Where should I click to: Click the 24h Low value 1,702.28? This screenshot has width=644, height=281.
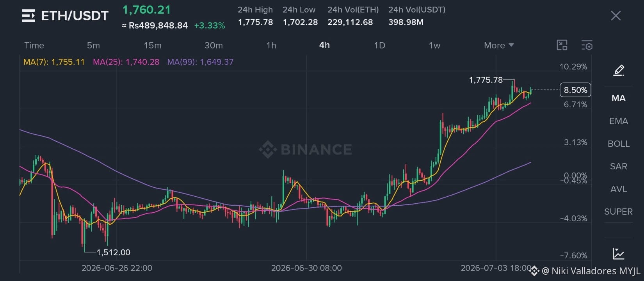(300, 22)
